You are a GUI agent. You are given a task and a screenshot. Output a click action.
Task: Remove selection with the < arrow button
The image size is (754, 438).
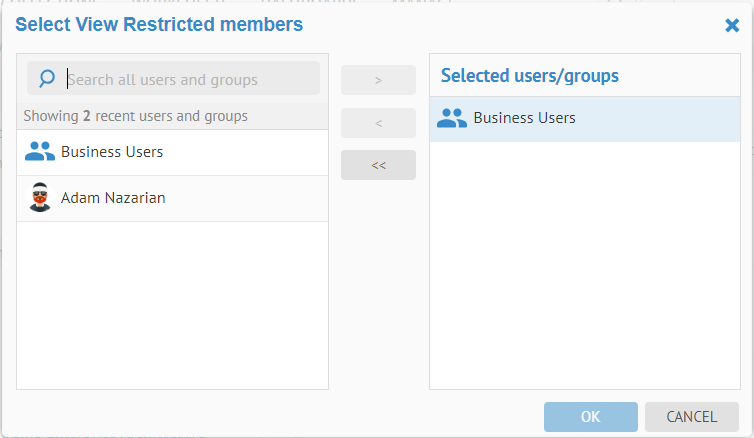pyautogui.click(x=378, y=123)
